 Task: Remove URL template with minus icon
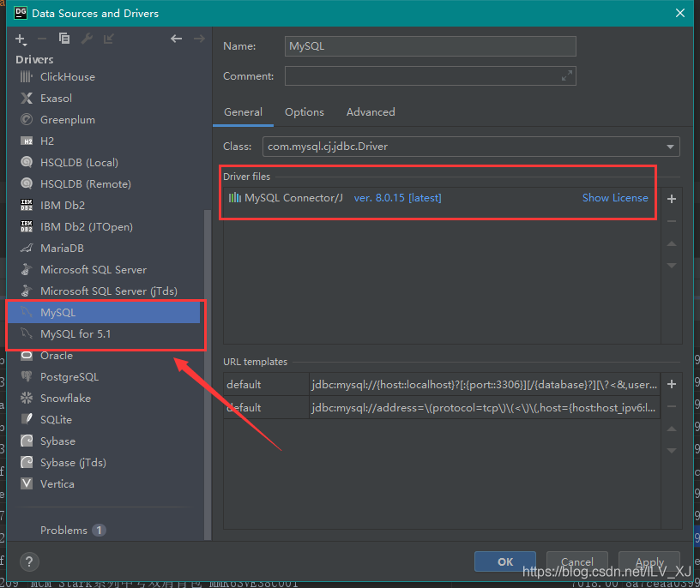[x=672, y=406]
